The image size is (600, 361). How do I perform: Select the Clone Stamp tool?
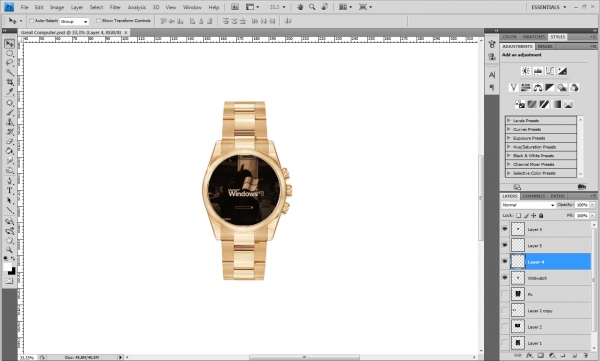tap(10, 122)
